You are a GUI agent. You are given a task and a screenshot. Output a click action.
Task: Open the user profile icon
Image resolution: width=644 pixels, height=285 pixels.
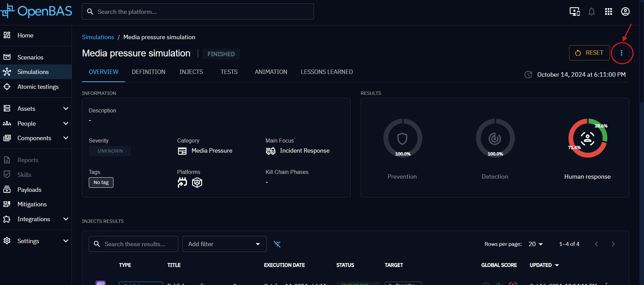point(625,12)
